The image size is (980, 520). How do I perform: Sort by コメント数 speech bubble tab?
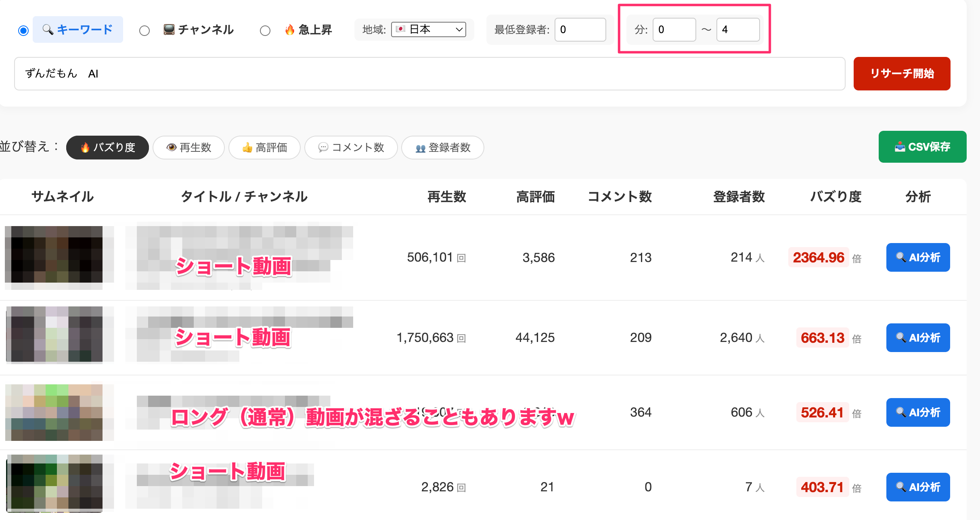coord(351,147)
